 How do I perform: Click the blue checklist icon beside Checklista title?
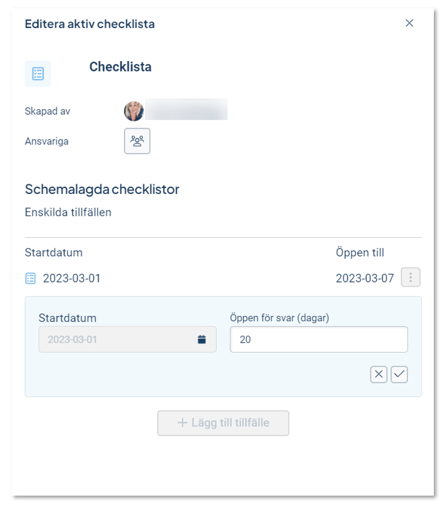[38, 74]
